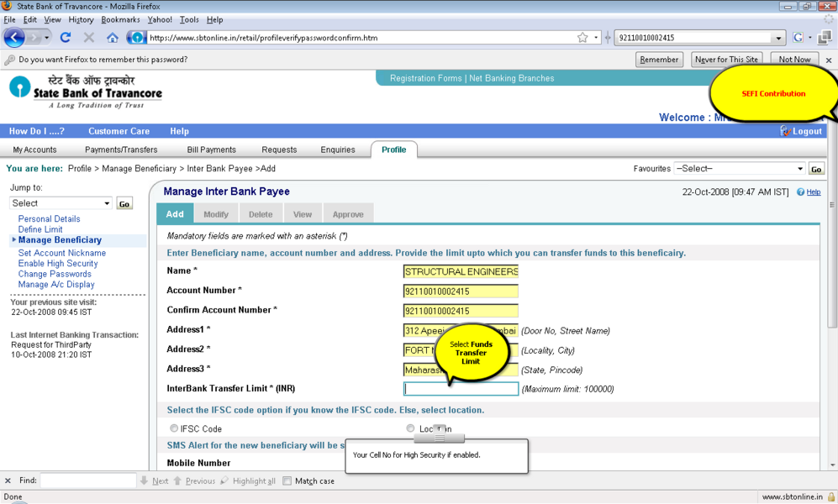
Task: Dismiss the remember password notification bar
Action: 828,60
